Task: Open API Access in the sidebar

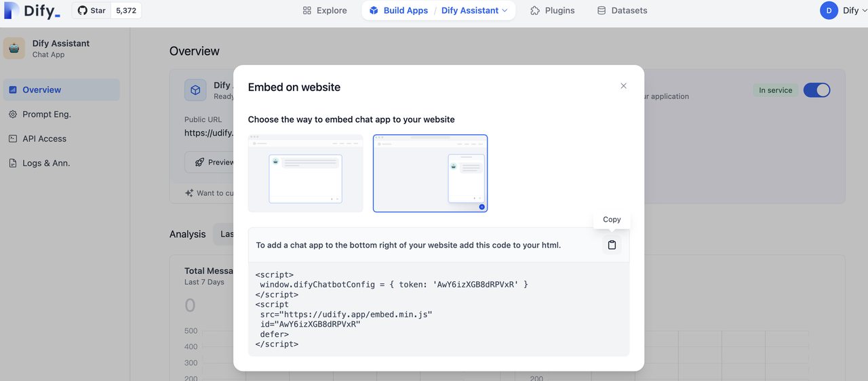Action: point(62,138)
